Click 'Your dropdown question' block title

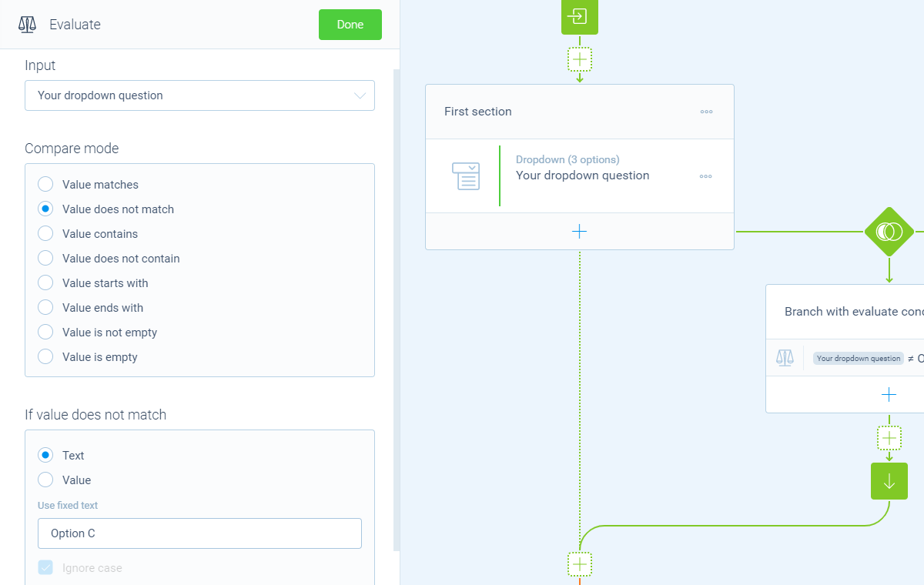(583, 175)
